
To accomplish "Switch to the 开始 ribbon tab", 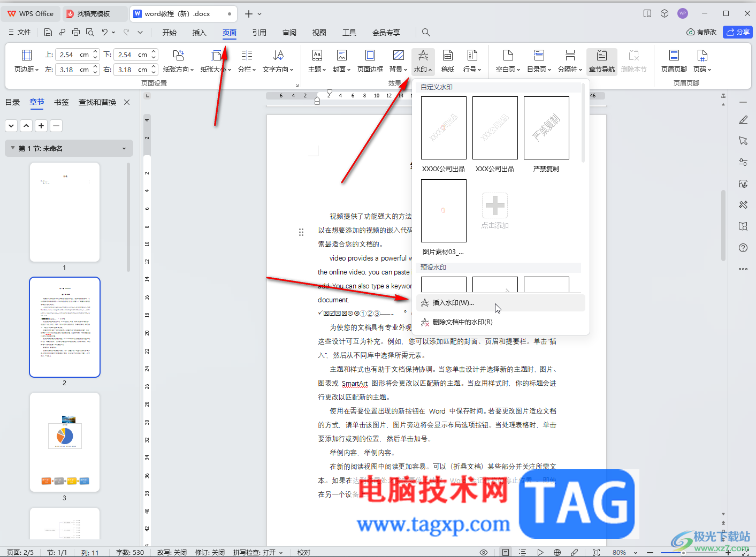I will point(170,33).
